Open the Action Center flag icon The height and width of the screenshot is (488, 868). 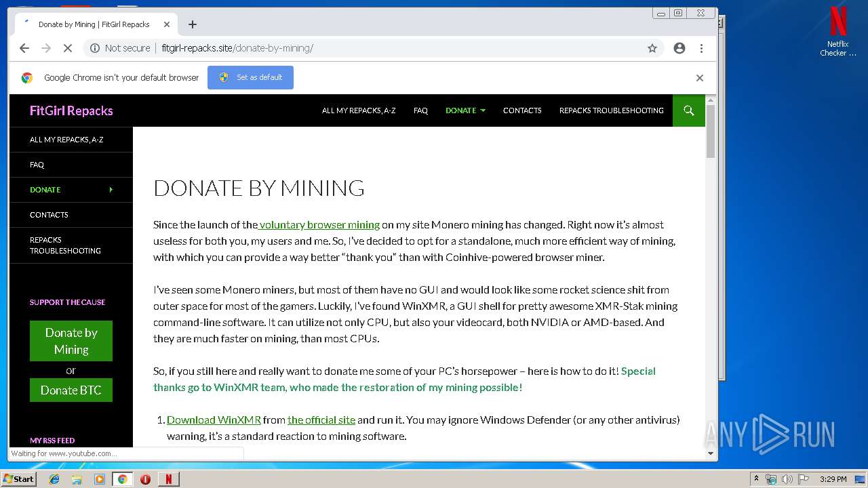[804, 479]
